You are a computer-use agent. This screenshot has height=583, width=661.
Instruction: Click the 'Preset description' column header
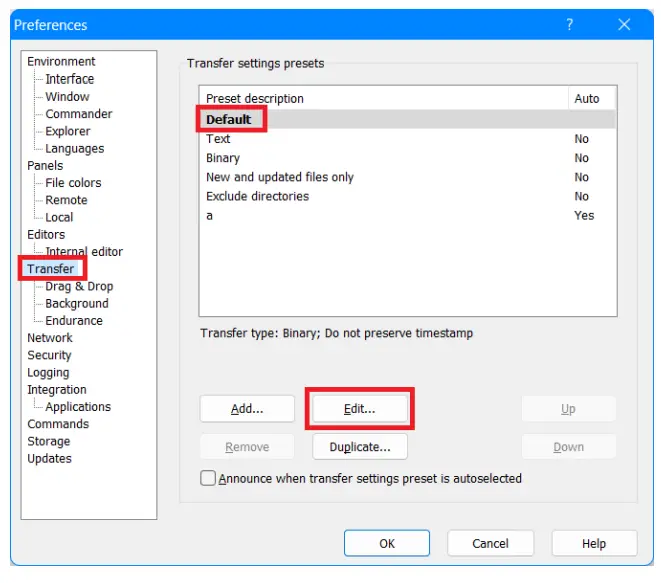pyautogui.click(x=384, y=99)
